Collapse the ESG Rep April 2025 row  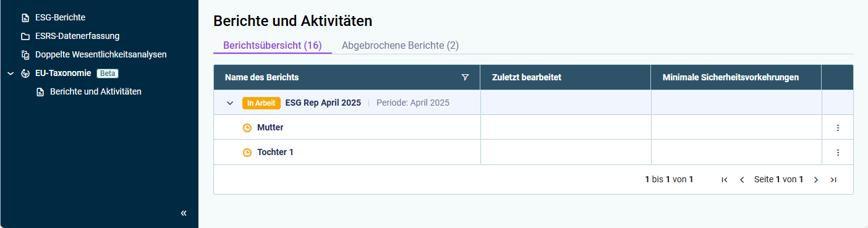pos(230,103)
